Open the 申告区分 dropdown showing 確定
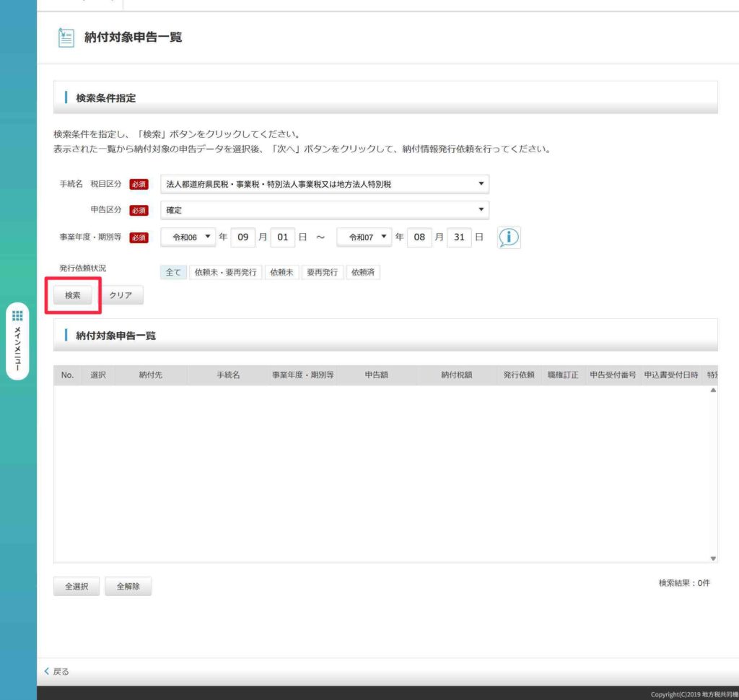Screen dimensions: 739x700 coord(324,210)
